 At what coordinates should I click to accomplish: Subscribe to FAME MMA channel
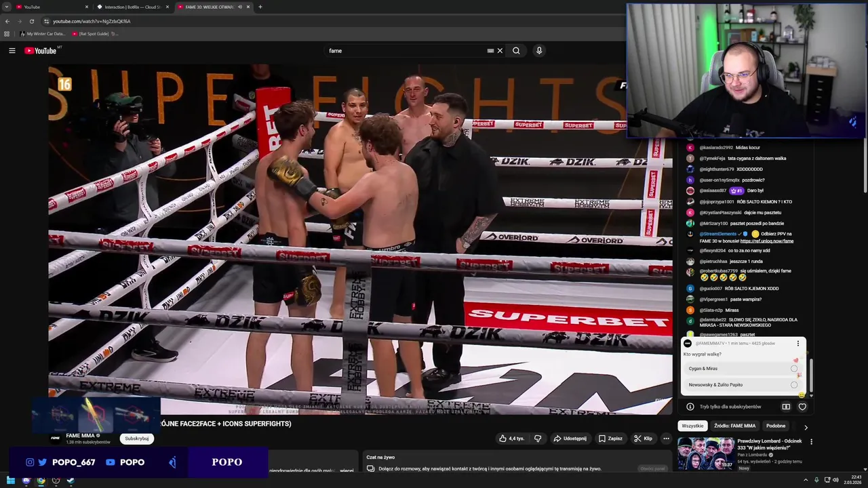tap(137, 439)
